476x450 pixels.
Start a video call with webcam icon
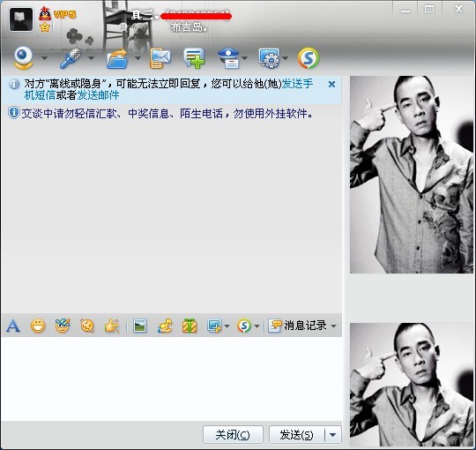pyautogui.click(x=24, y=58)
